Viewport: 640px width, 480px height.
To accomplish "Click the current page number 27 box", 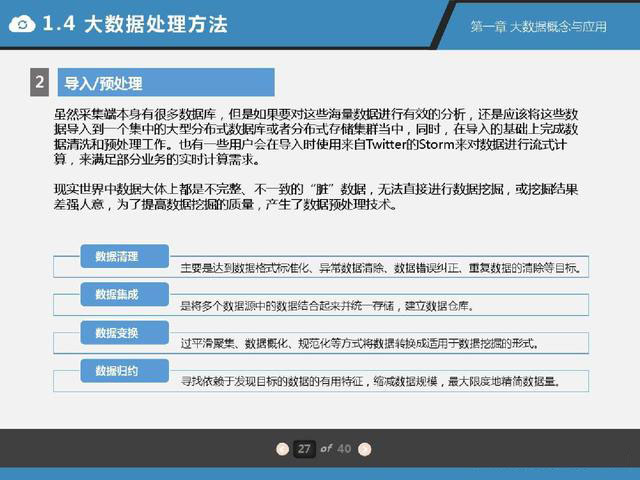I will point(304,449).
